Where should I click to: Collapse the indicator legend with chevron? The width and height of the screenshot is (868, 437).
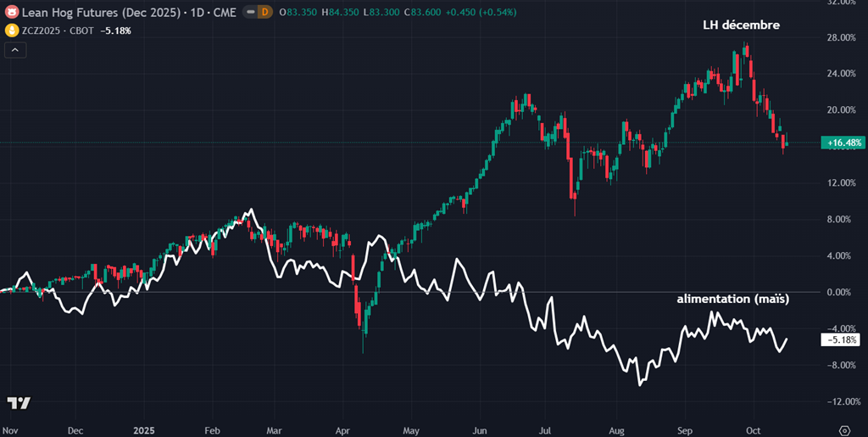pos(15,50)
